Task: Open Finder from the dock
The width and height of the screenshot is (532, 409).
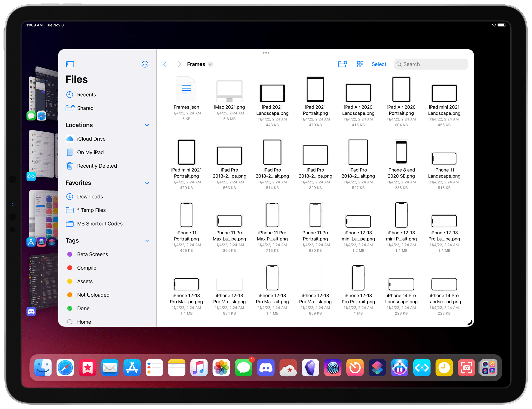Action: (x=43, y=367)
